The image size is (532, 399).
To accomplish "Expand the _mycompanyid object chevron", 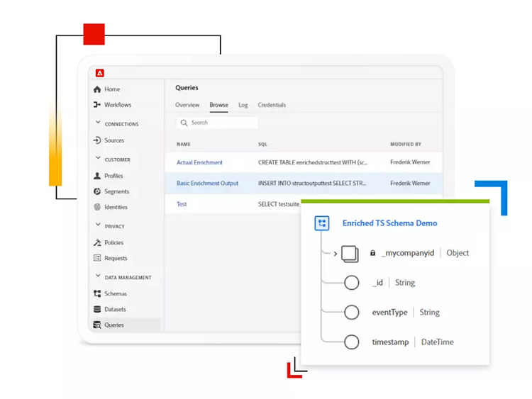I will coord(336,254).
